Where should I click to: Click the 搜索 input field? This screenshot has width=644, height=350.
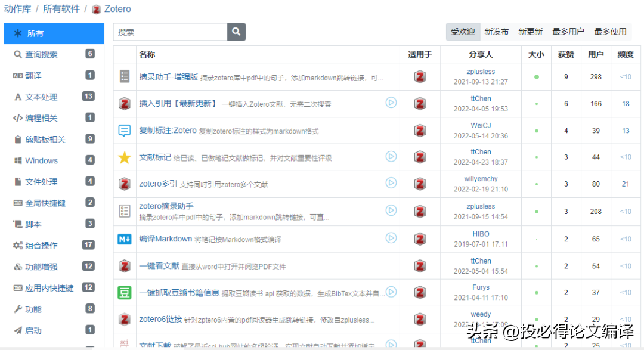click(171, 32)
